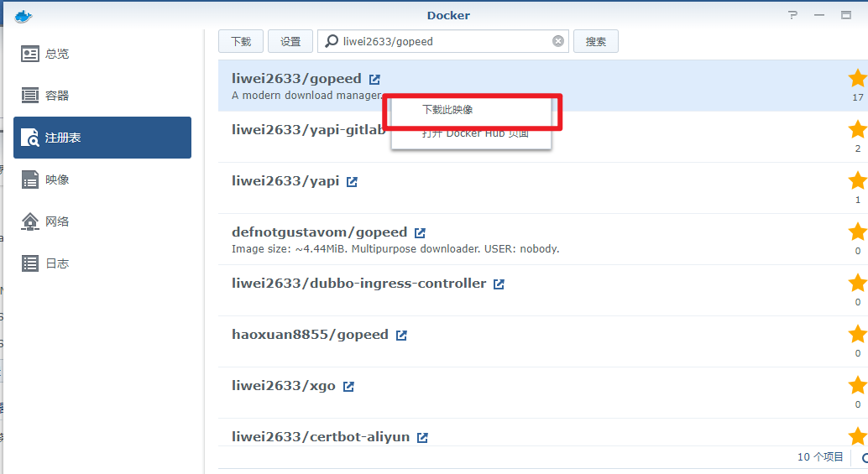868x474 pixels.
Task: Minimize the Docker window
Action: click(x=819, y=15)
